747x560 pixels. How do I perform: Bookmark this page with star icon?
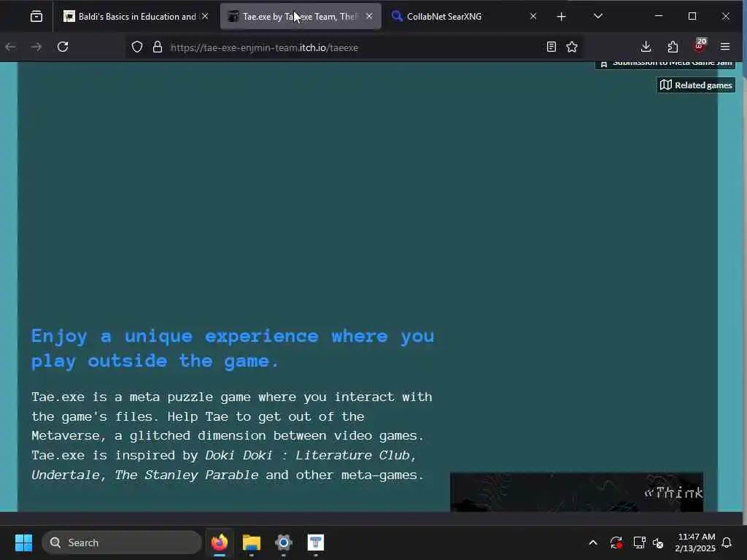pyautogui.click(x=572, y=47)
